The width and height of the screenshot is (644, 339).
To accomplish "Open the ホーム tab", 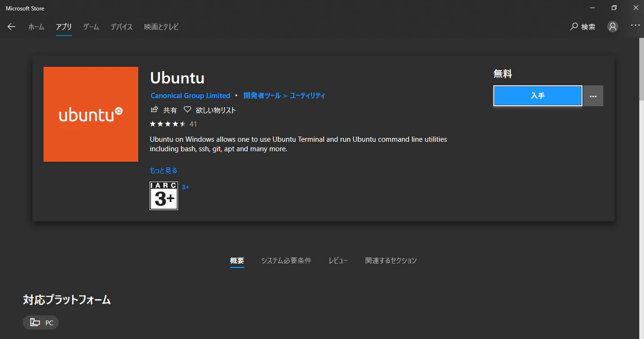I will (x=36, y=27).
